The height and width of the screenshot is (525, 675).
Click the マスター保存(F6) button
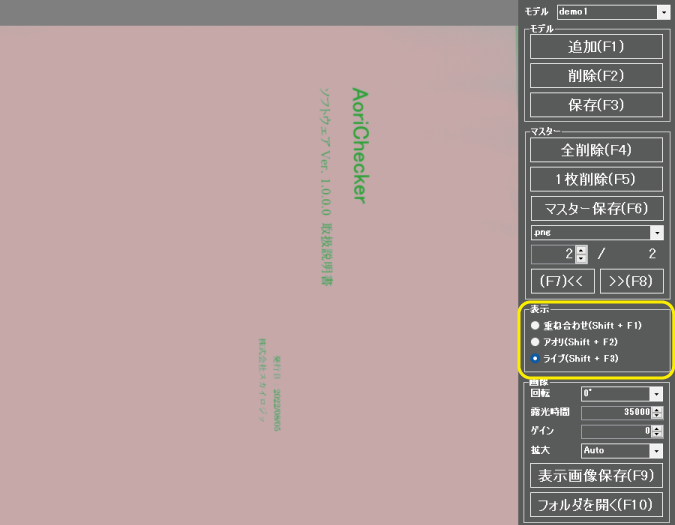596,209
